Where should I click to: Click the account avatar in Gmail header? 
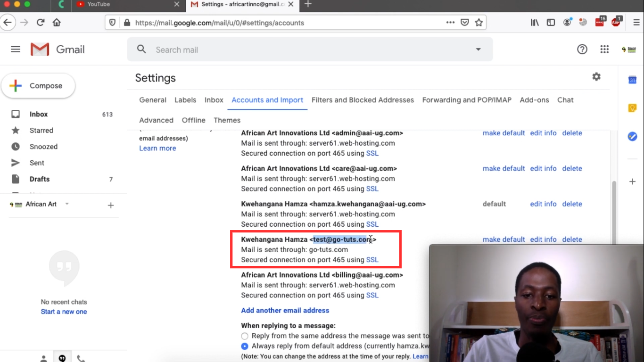(628, 49)
